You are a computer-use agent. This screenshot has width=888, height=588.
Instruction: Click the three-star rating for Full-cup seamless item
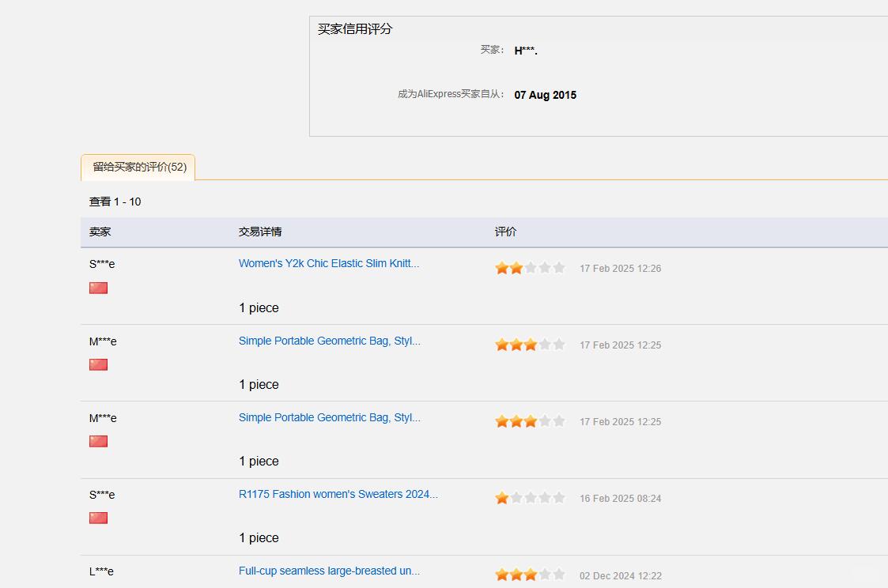530,575
